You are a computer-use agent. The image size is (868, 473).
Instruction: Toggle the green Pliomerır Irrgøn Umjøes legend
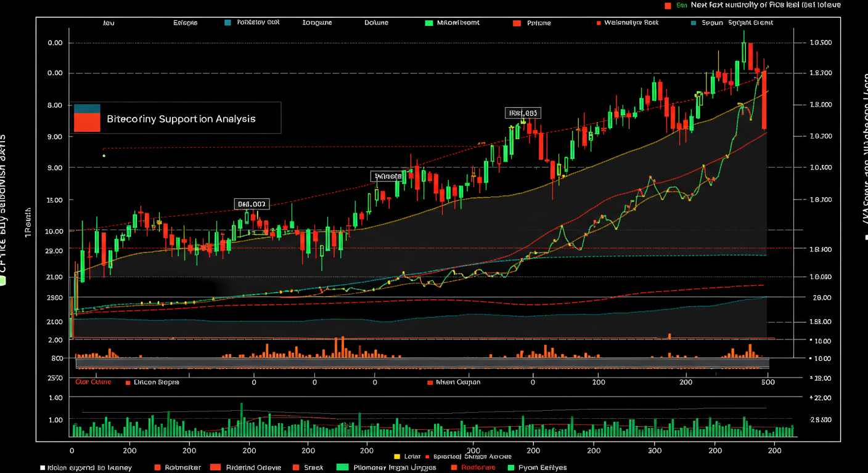[x=387, y=467]
